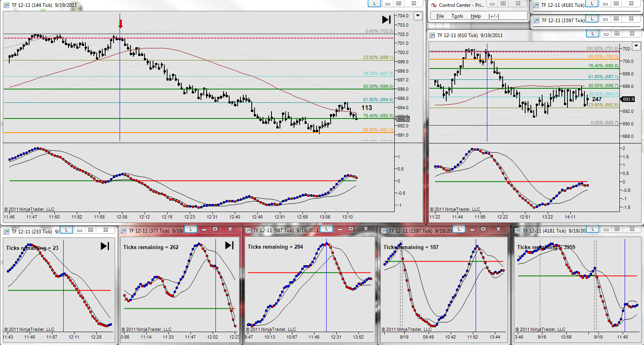Open the File menu in Control Center
644x345 pixels.
440,16
